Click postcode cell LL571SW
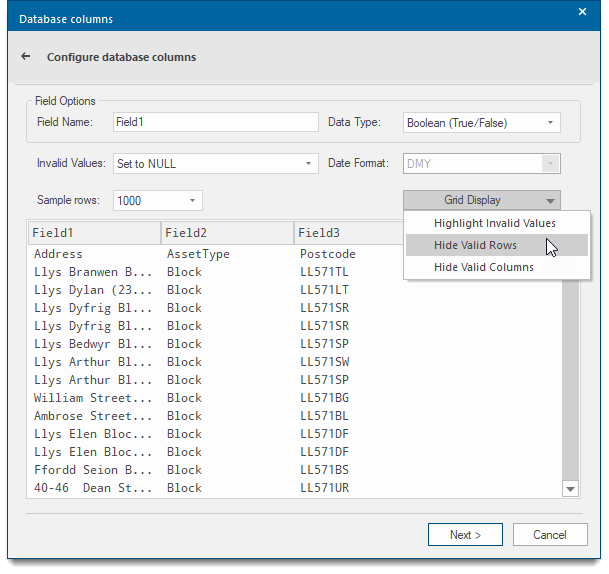This screenshot has height=574, width=609. coord(324,362)
